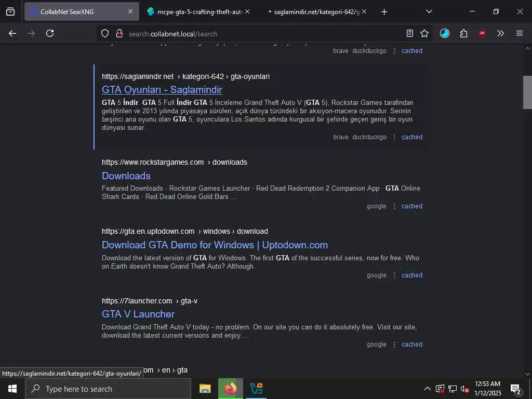Click the https://gta.en.uptodown.com URL text
The image size is (532, 399).
point(148,231)
